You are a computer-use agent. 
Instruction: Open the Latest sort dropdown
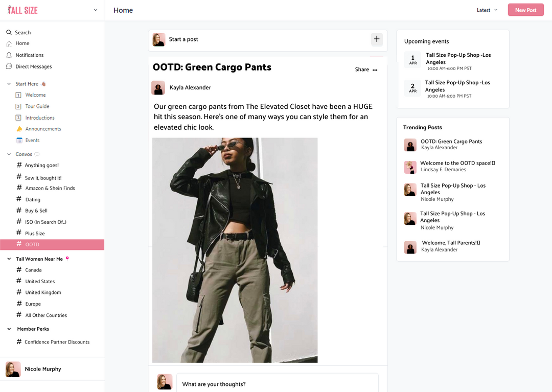click(x=487, y=10)
